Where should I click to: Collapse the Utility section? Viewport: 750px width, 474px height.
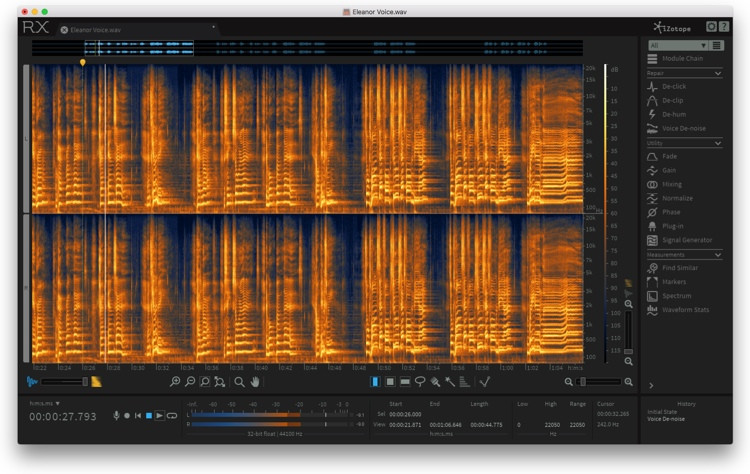point(718,143)
